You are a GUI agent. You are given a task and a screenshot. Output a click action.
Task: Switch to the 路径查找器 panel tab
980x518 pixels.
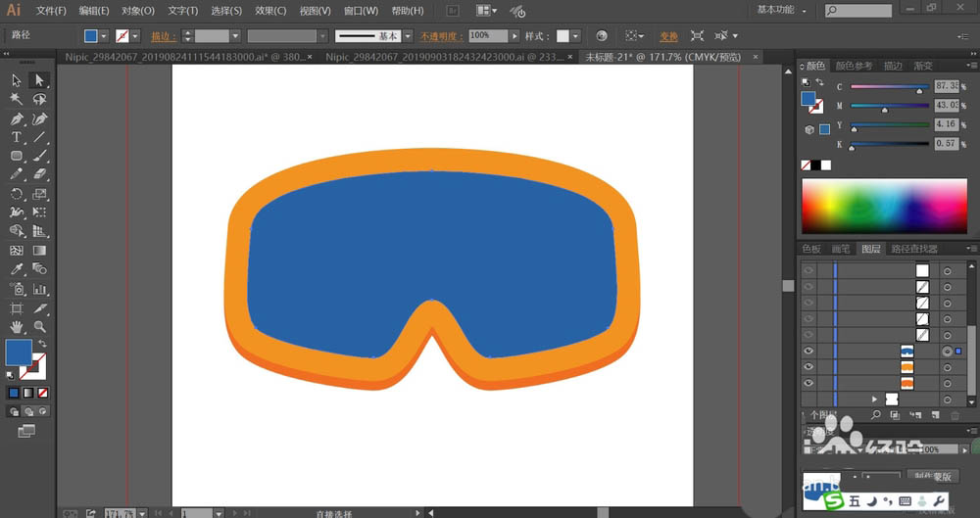[x=916, y=250]
